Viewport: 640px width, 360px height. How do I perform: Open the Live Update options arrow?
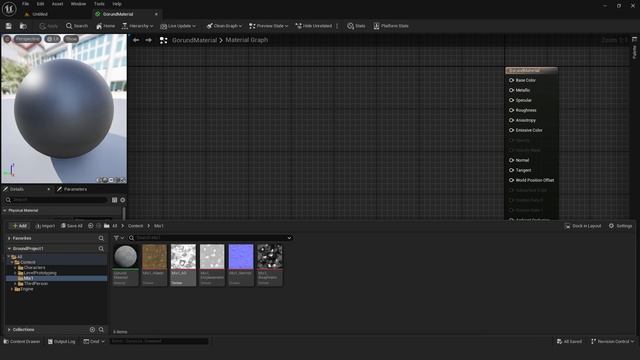[194, 26]
